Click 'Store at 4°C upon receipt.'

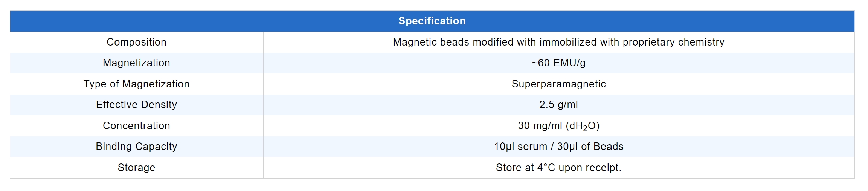point(558,168)
